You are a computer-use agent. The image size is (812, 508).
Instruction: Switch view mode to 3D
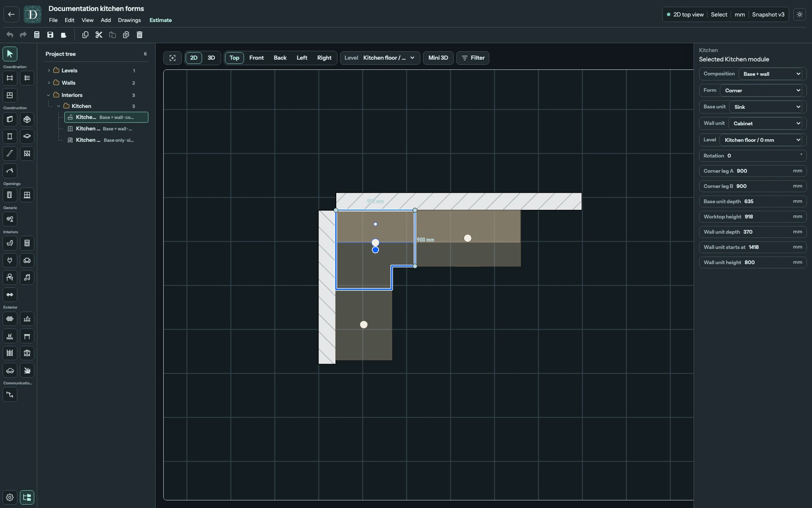tap(211, 58)
